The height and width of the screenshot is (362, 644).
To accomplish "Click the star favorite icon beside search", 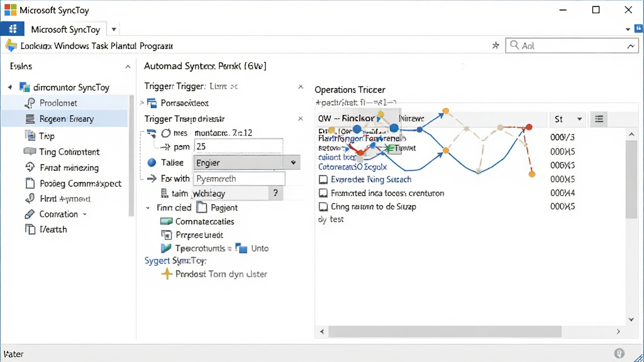I will coord(496,45).
